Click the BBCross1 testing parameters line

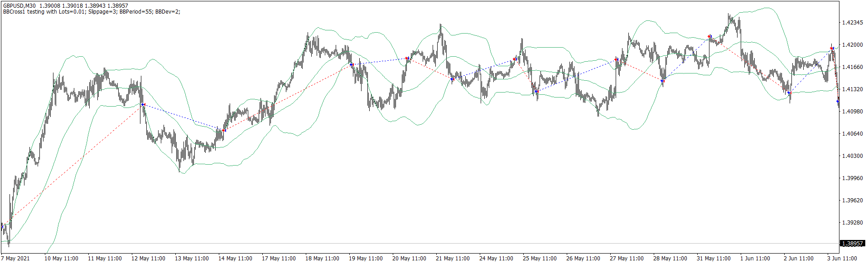pyautogui.click(x=92, y=12)
